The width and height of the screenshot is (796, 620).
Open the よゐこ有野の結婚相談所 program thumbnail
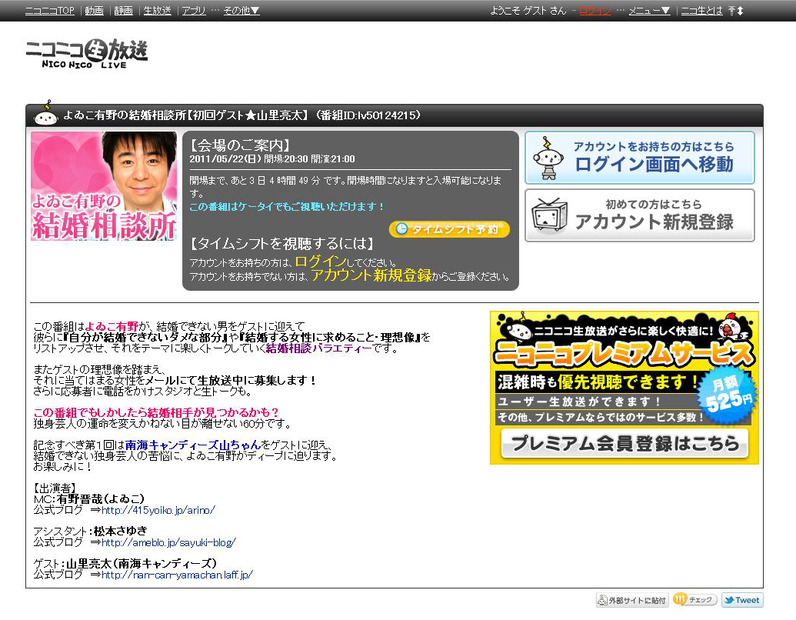pos(104,186)
